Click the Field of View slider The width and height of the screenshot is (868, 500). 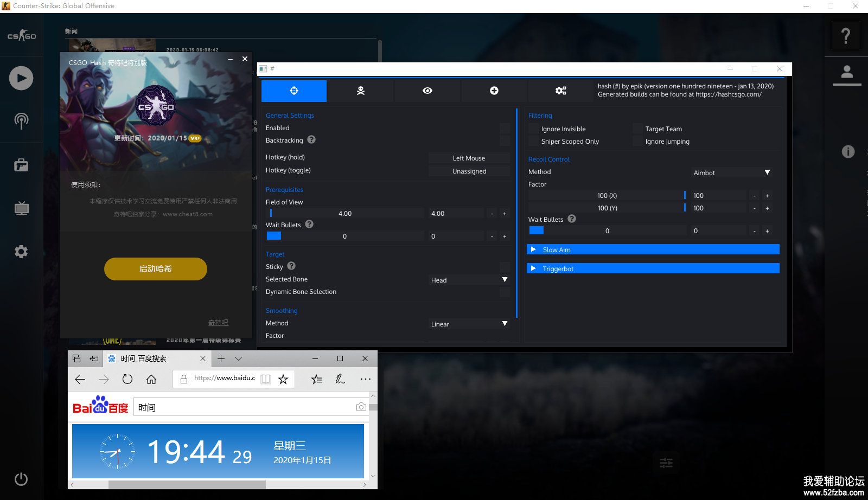pos(345,214)
